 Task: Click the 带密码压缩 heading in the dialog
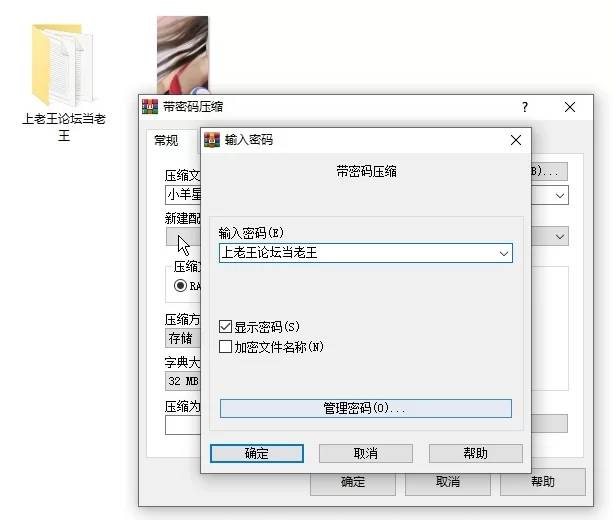366,171
